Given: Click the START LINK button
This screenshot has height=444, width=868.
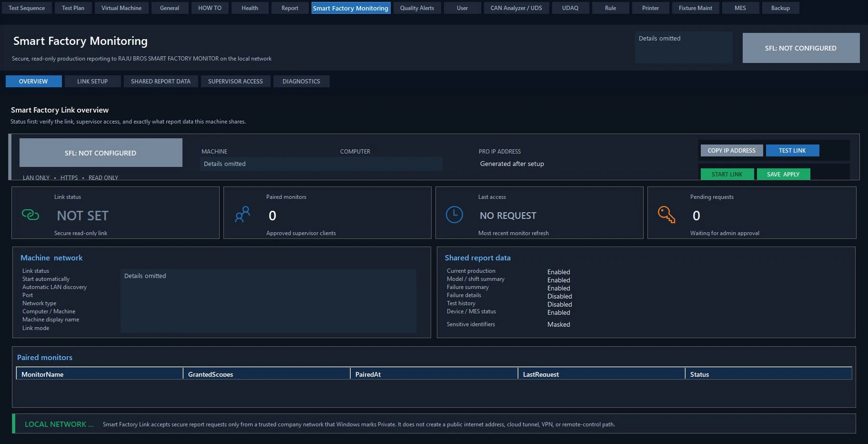Looking at the screenshot, I should (x=727, y=174).
